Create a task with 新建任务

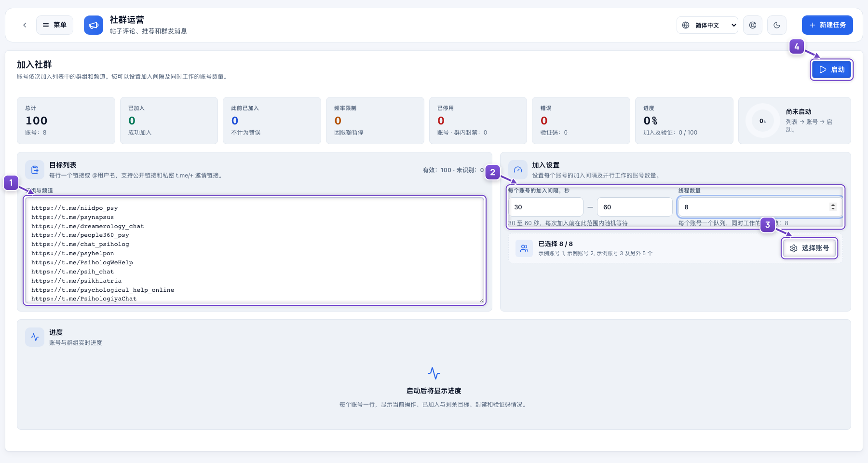827,25
